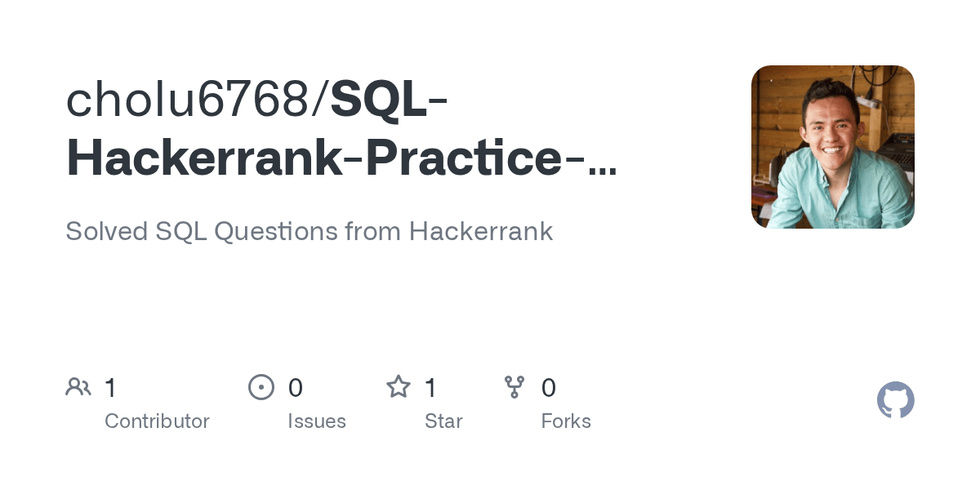The image size is (980, 490).
Task: Click the issues circle-dot icon
Action: pos(261,386)
